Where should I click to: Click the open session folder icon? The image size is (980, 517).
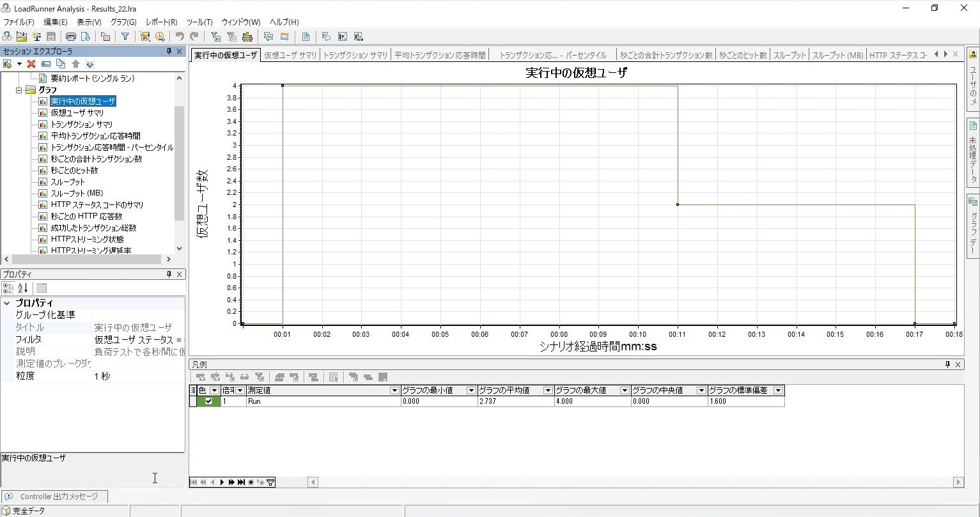22,36
